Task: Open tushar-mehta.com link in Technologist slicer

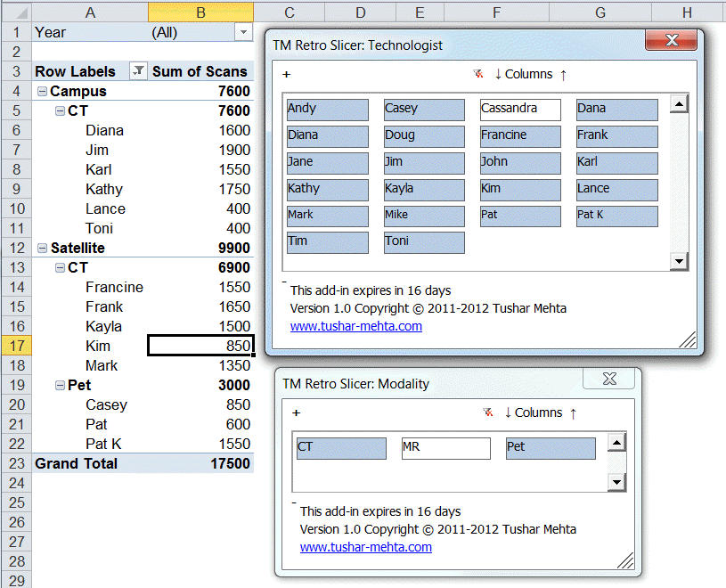Action: 356,326
